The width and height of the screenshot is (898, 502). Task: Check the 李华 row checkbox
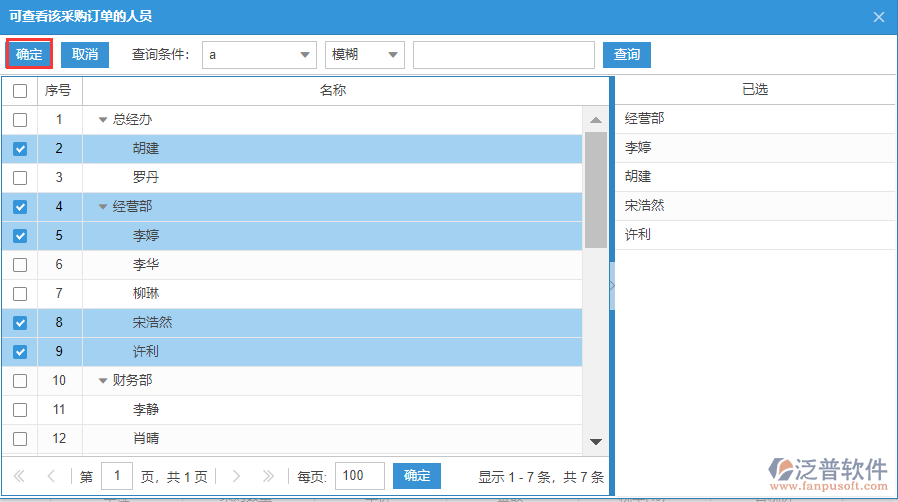[x=20, y=264]
